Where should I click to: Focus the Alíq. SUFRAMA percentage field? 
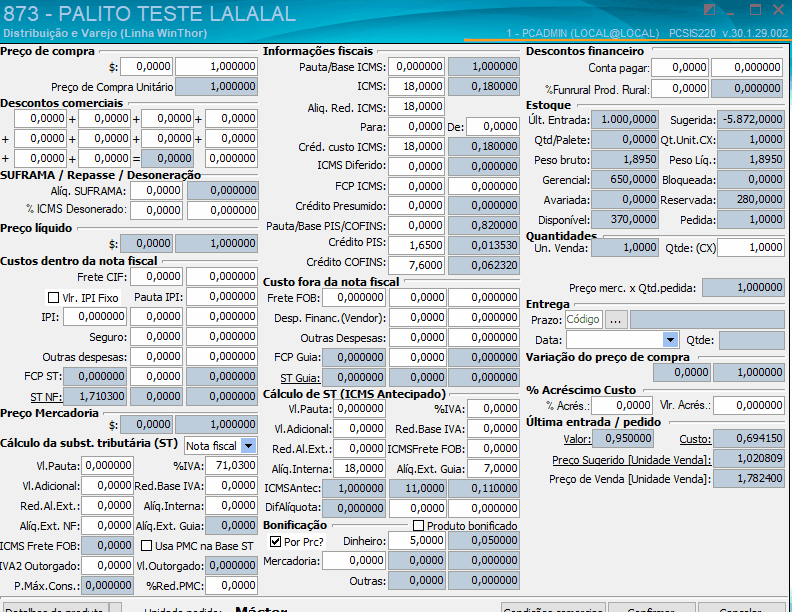coord(156,190)
